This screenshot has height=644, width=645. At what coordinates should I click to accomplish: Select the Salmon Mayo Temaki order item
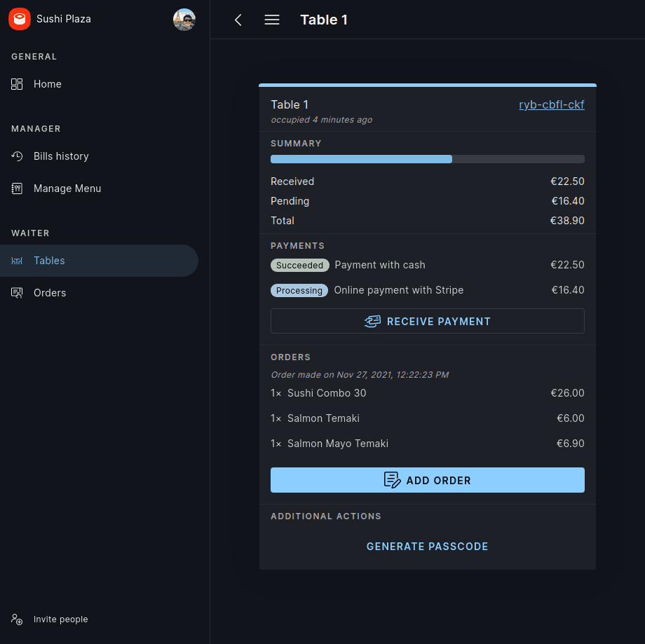pyautogui.click(x=428, y=444)
